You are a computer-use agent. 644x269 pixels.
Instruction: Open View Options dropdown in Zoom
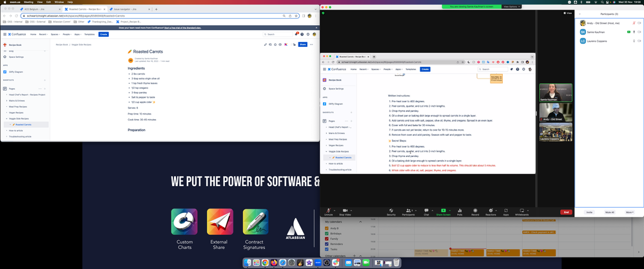coord(511,6)
